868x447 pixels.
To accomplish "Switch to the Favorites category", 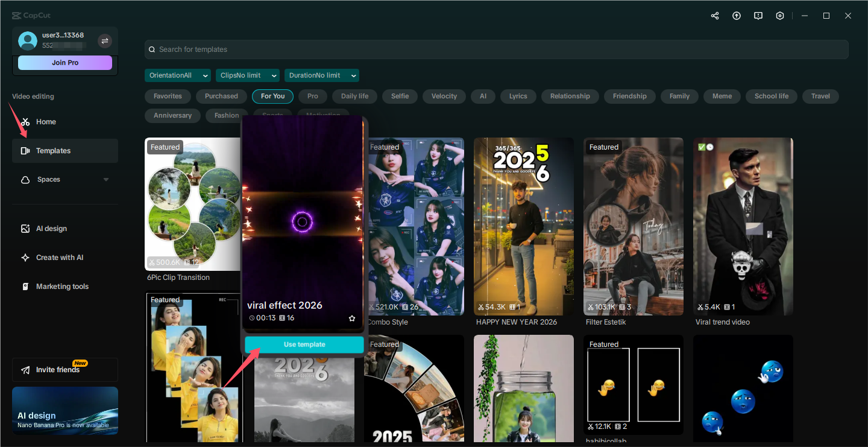I will click(168, 96).
